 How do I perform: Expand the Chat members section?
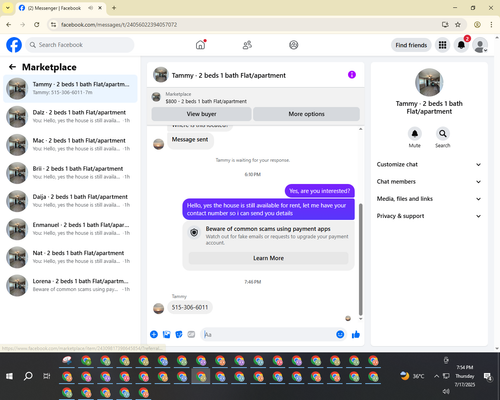[429, 182]
